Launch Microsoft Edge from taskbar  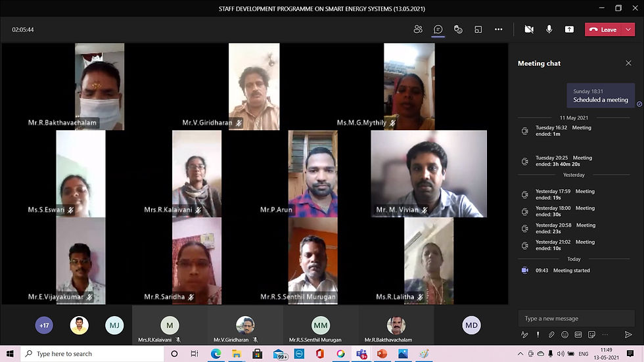[216, 353]
